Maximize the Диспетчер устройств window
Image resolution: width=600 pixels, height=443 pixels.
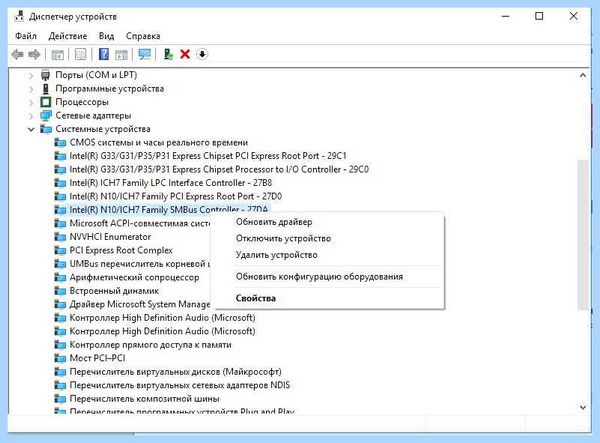tap(539, 16)
